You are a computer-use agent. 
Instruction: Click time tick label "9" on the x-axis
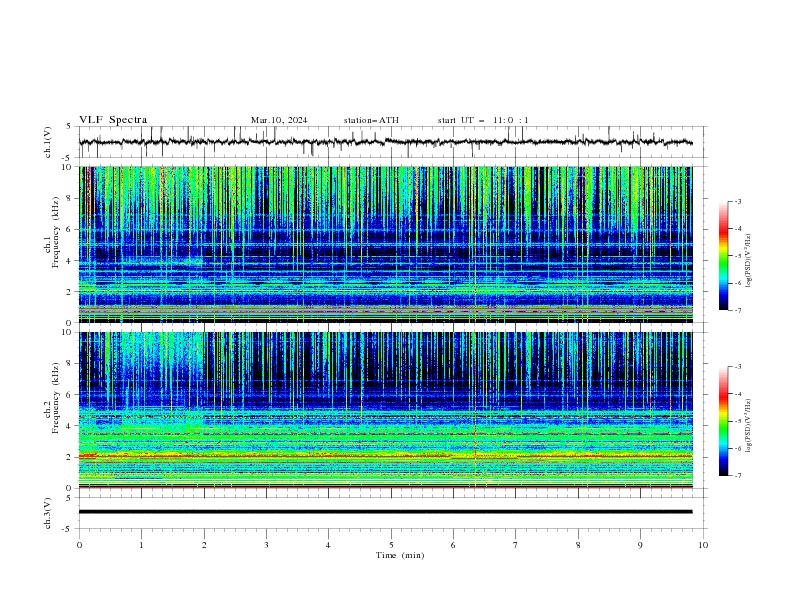tap(640, 545)
